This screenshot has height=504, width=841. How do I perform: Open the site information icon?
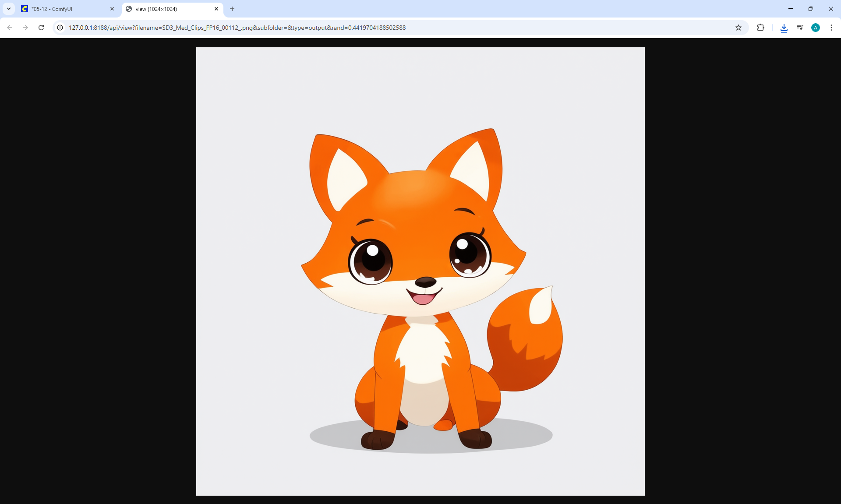[x=60, y=28]
